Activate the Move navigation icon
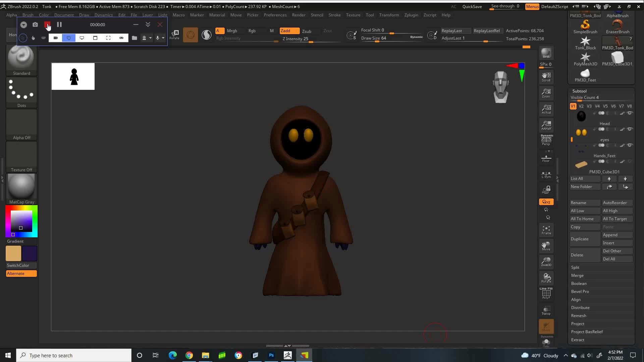 (546, 246)
